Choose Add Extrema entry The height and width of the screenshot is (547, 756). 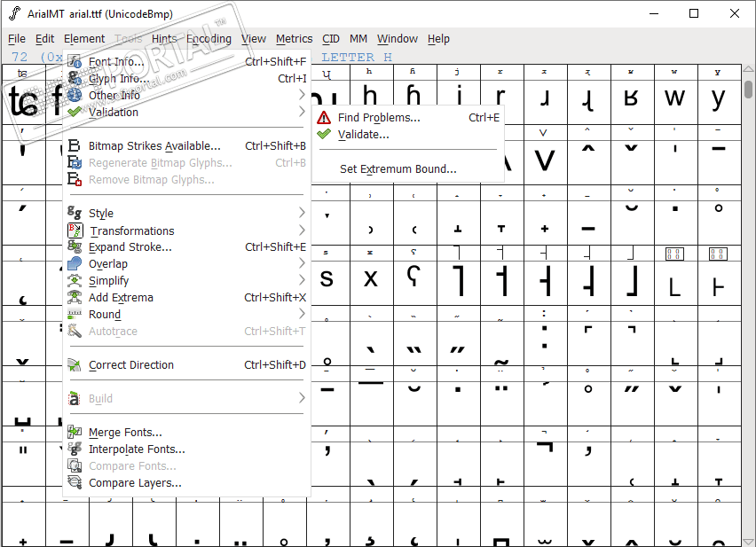coord(187,298)
